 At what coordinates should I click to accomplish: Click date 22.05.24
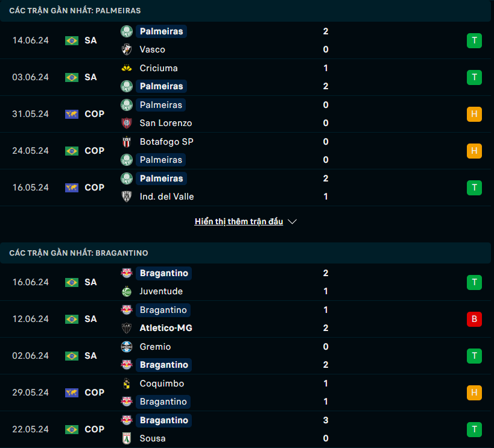click(x=31, y=429)
